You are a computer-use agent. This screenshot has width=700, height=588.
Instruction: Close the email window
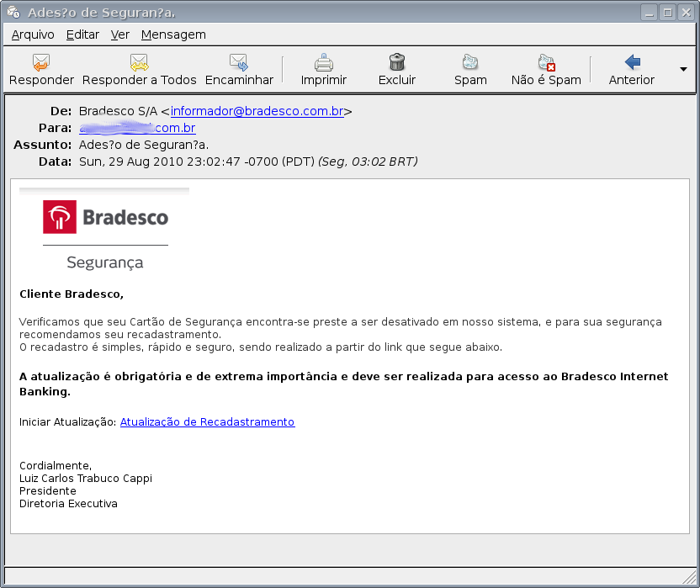tap(687, 13)
